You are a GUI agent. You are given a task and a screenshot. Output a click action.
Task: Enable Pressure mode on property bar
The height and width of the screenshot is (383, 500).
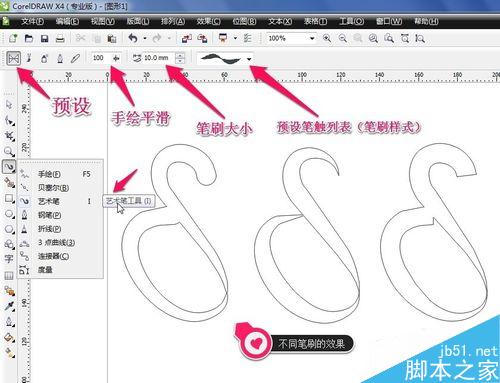pos(76,59)
